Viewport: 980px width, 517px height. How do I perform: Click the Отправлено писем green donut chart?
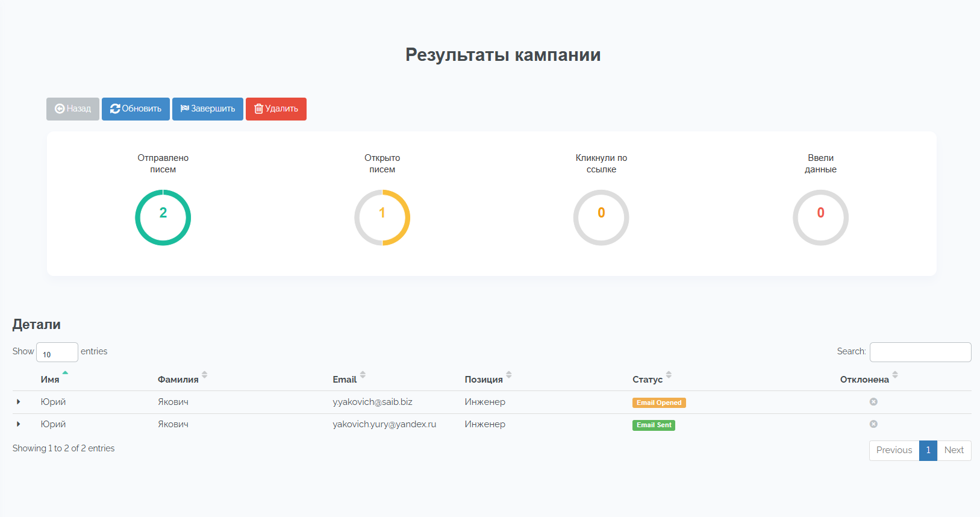pyautogui.click(x=163, y=218)
